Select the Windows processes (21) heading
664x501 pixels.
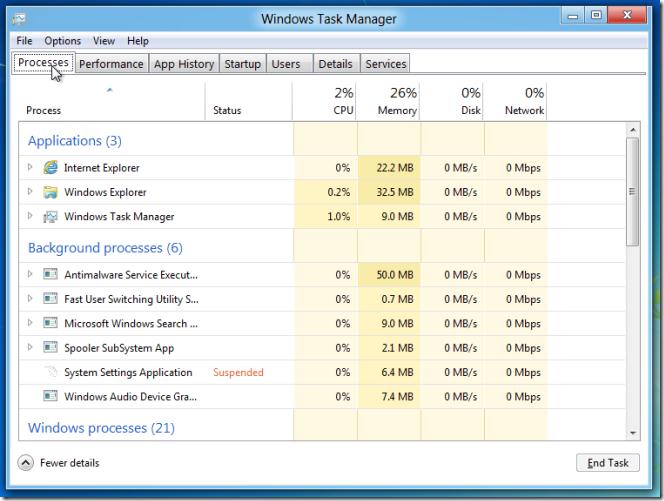101,428
